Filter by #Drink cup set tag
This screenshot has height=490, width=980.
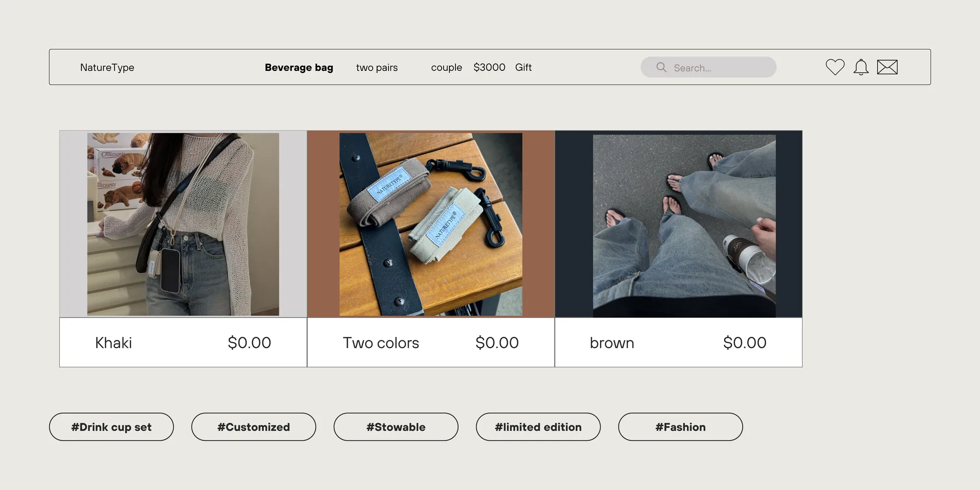pyautogui.click(x=111, y=427)
